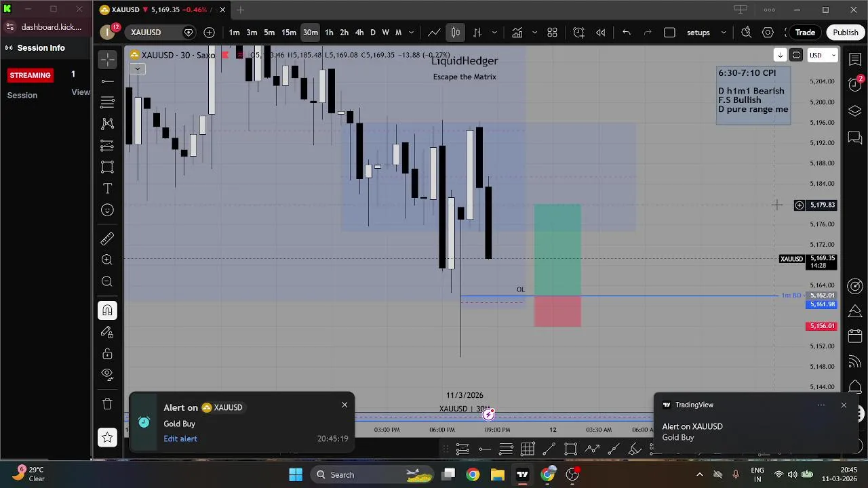Switch to 1m timeframe

tap(234, 33)
